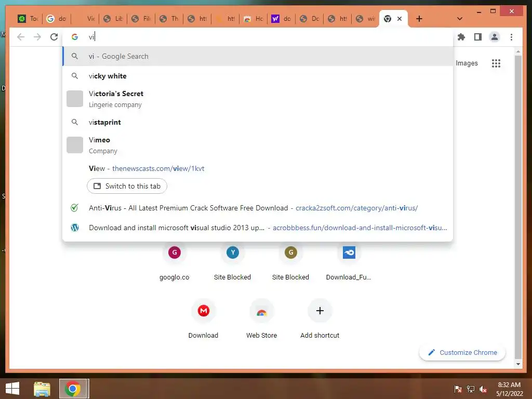
Task: Open the network tray icon
Action: coord(471,389)
